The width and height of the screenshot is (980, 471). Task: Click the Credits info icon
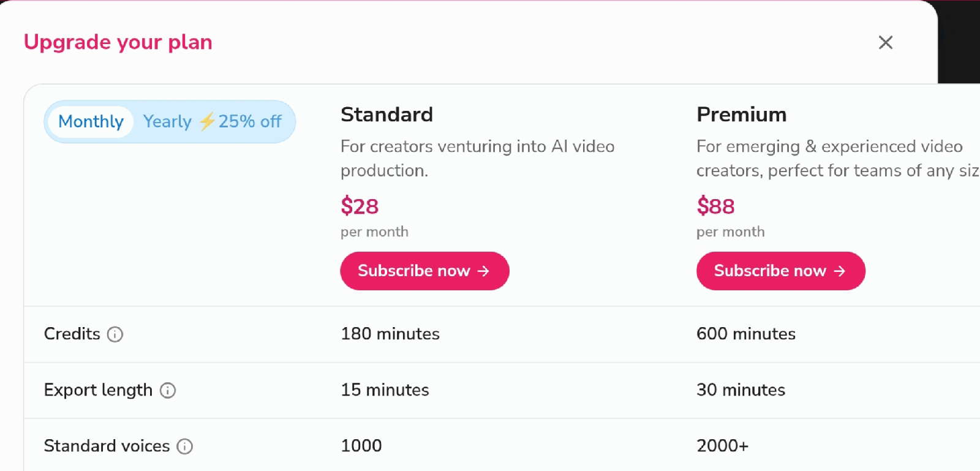(x=115, y=334)
